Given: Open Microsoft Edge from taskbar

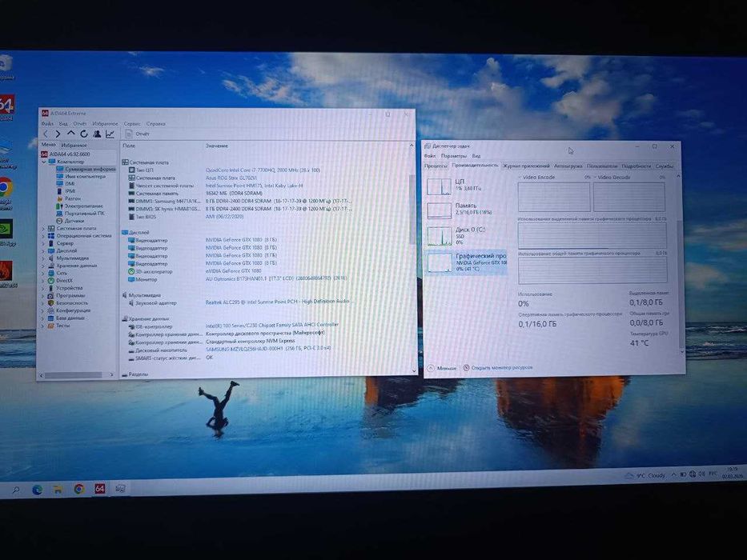Looking at the screenshot, I should [x=37, y=489].
